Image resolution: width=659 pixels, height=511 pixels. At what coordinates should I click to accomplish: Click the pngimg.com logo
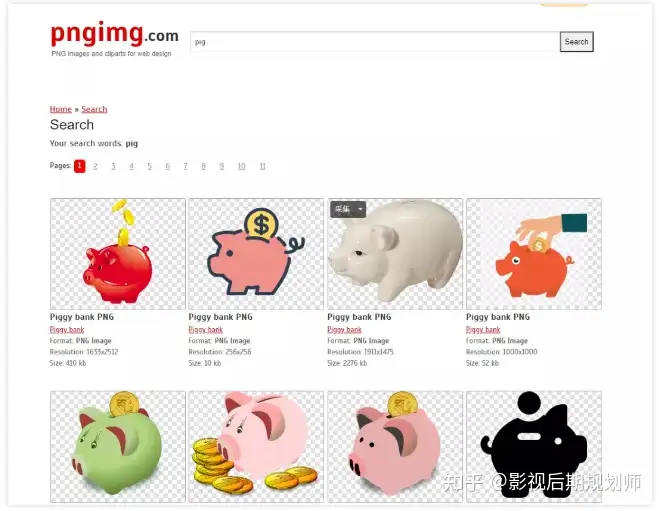tap(114, 34)
